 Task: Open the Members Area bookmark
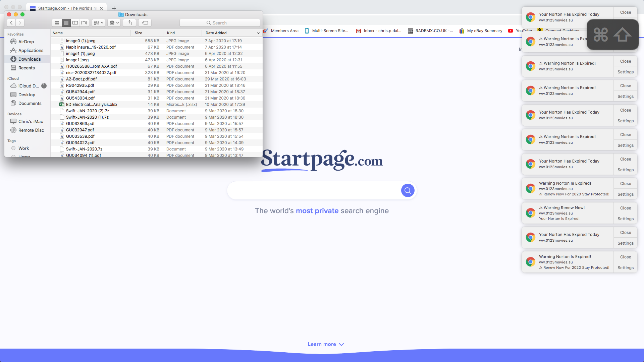click(281, 31)
